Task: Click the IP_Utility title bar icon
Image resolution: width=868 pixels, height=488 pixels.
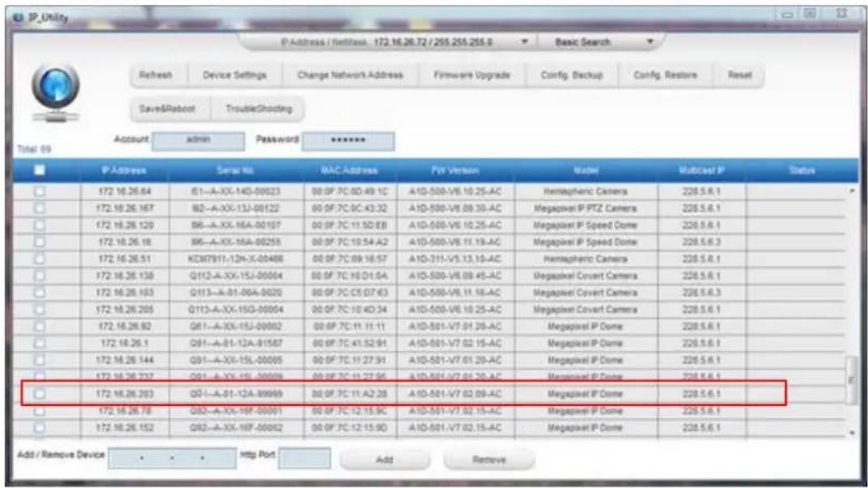Action: [18, 16]
